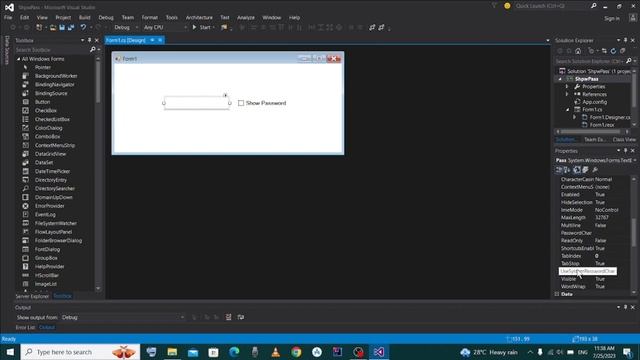The width and height of the screenshot is (640, 360).
Task: Collapse the All Windows Forms group
Action: tap(18, 59)
